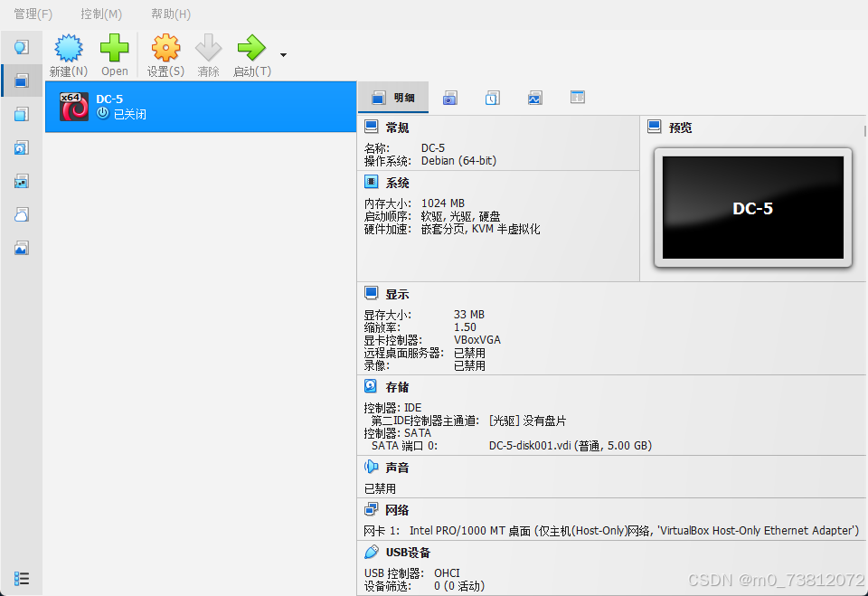This screenshot has width=868, height=596.
Task: Click the [光驱] 没有盘片 optical drive entry
Action: 527,421
